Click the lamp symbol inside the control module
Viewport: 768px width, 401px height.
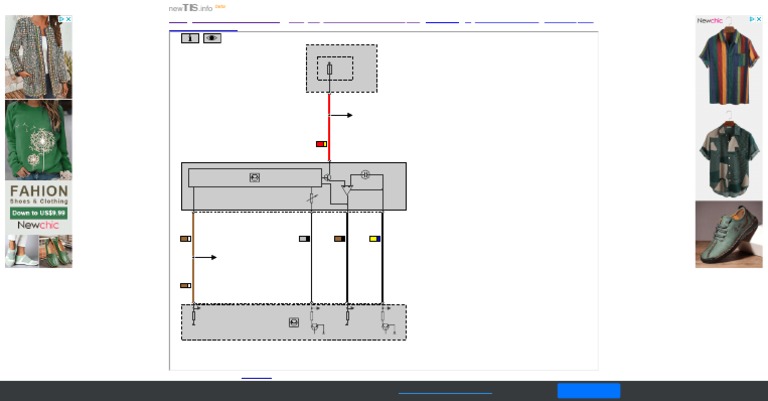point(365,174)
